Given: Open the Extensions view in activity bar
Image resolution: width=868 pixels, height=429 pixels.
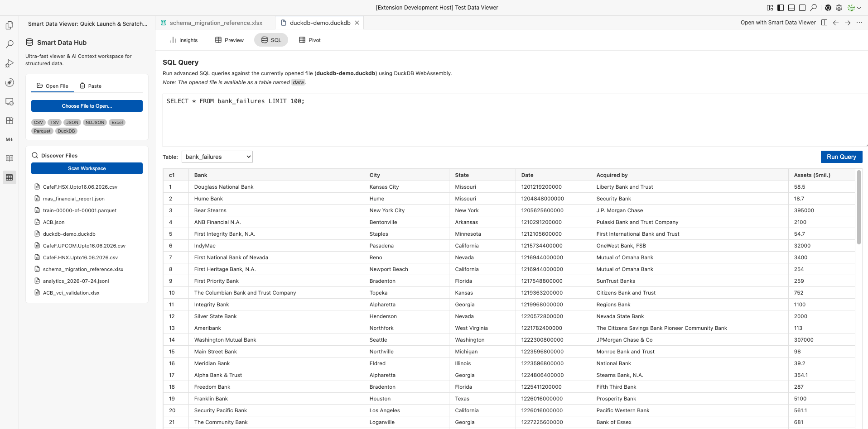Looking at the screenshot, I should point(9,120).
